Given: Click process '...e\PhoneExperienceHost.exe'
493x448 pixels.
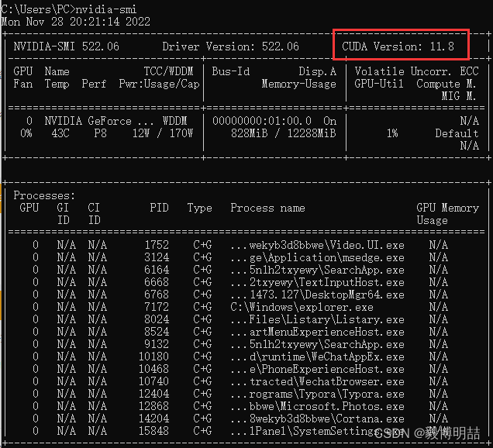Looking at the screenshot, I should (317, 369).
